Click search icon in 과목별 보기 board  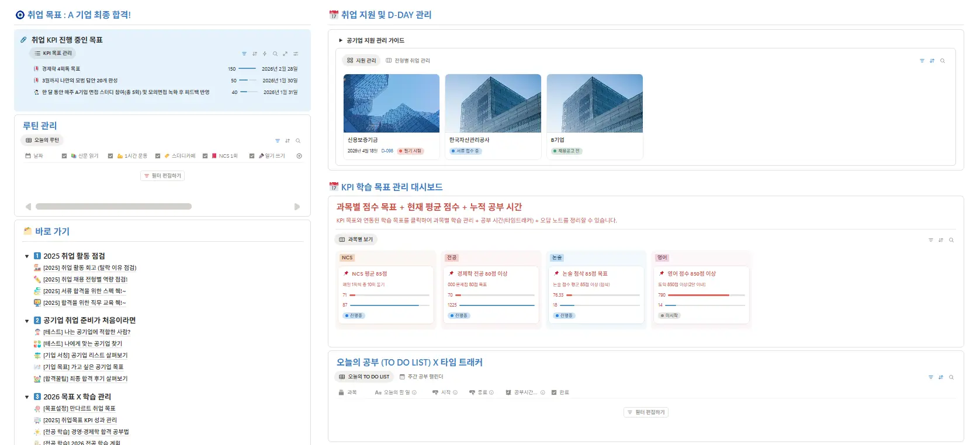951,240
